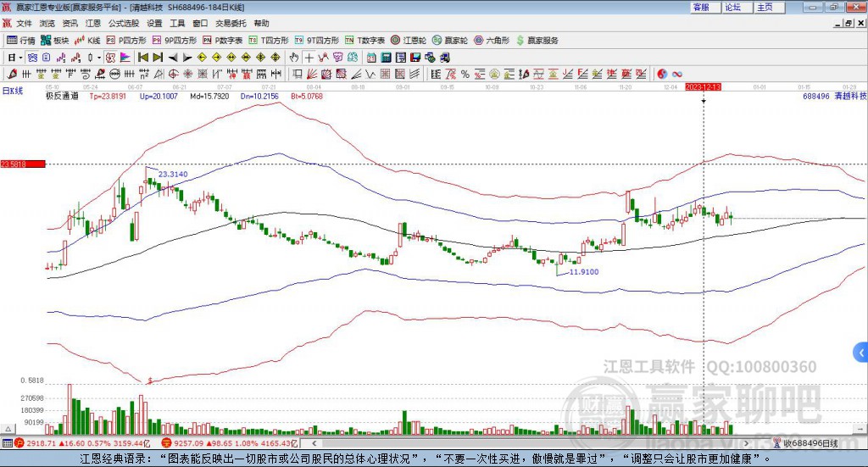This screenshot has height=467, width=868.
Task: Expand the candlestick style dropdown arrow
Action: coord(99,58)
